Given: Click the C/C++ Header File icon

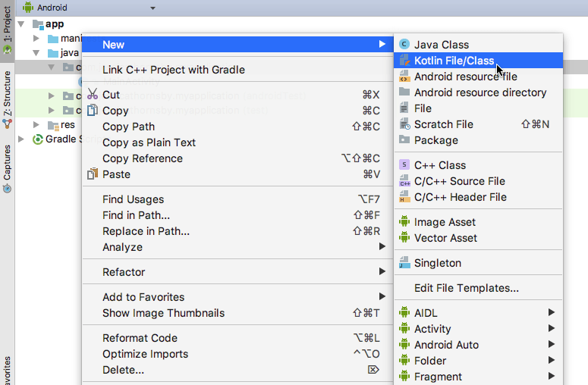Looking at the screenshot, I should (404, 197).
